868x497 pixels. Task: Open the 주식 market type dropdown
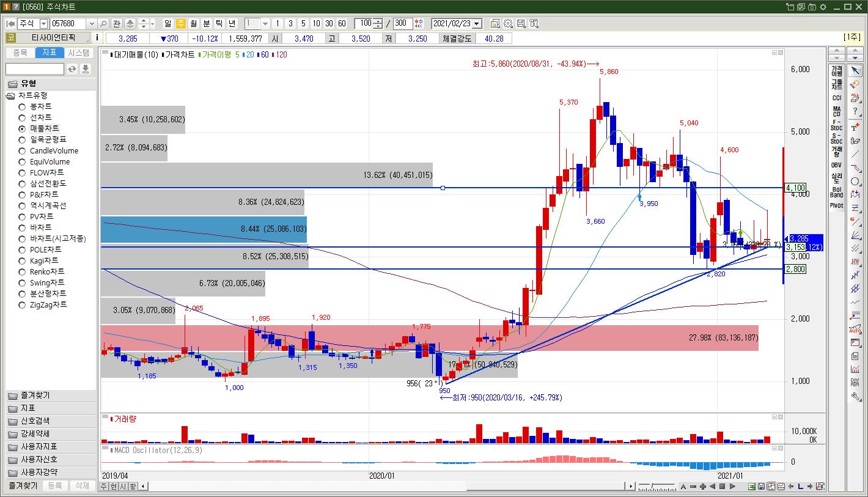tap(43, 23)
